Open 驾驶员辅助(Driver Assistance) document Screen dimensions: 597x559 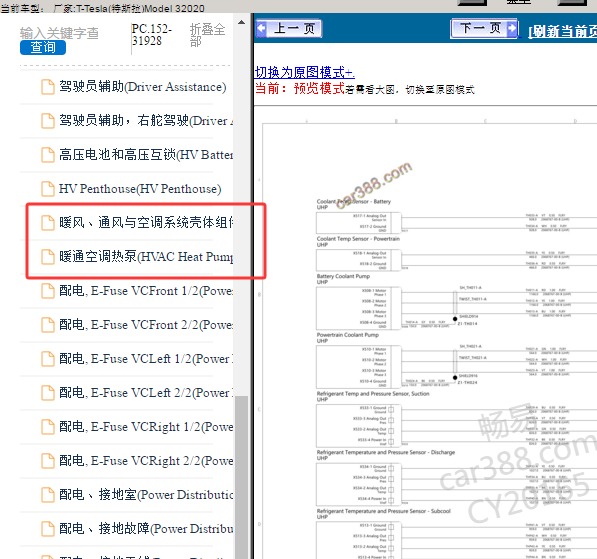[x=142, y=87]
